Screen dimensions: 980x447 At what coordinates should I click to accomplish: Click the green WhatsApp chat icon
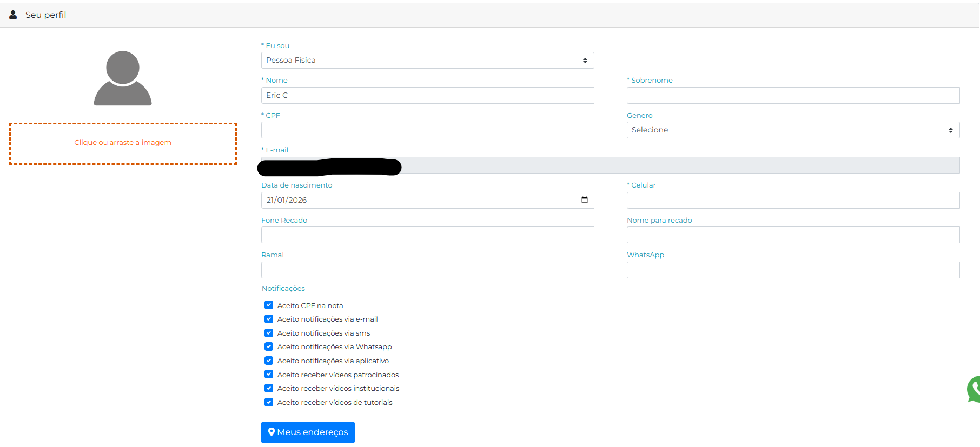point(974,389)
